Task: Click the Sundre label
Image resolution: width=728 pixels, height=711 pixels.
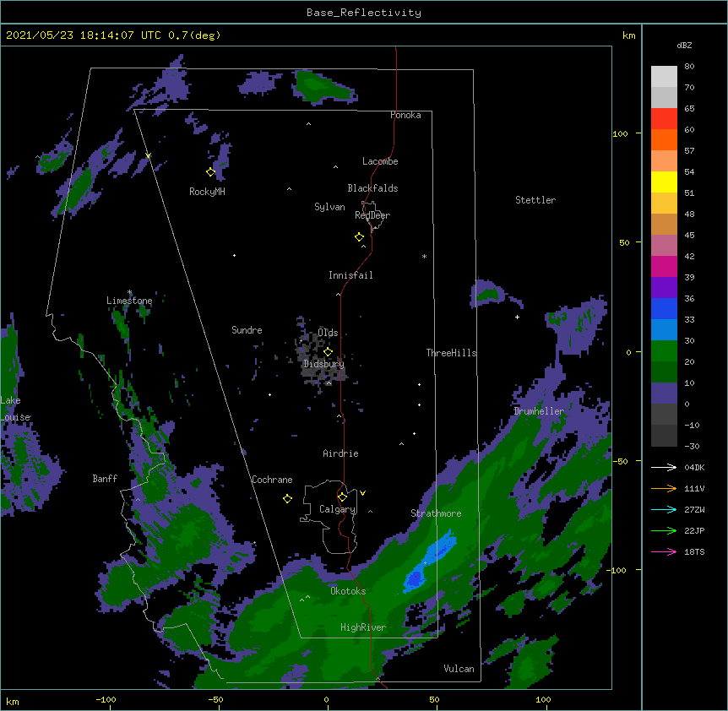Action: pos(247,330)
